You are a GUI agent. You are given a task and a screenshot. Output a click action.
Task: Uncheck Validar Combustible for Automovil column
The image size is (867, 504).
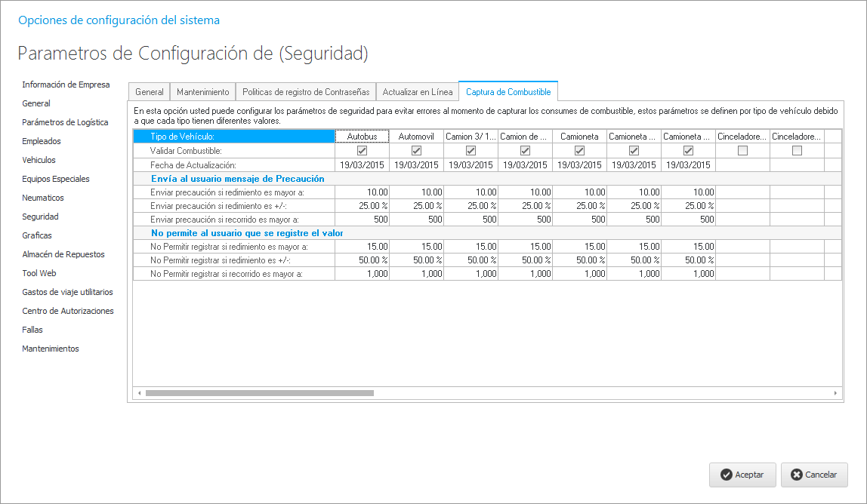416,151
